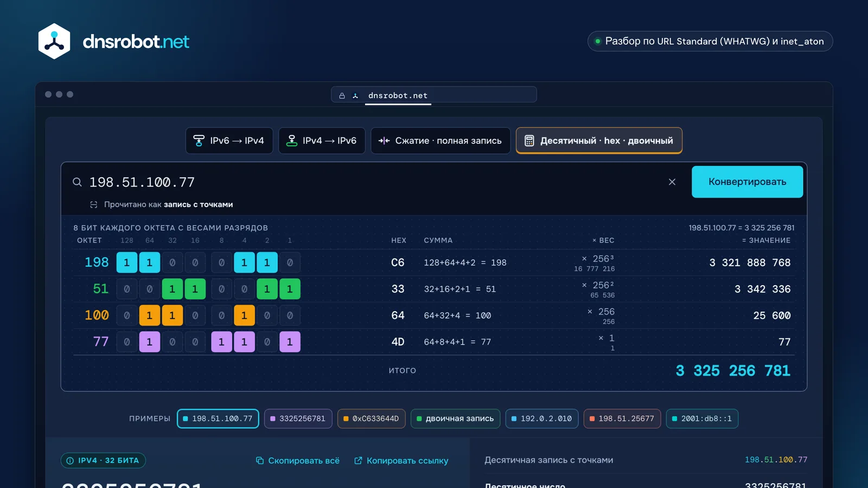Toggle the 1-weight bit in the 51 row
The height and width of the screenshot is (488, 868).
click(290, 289)
